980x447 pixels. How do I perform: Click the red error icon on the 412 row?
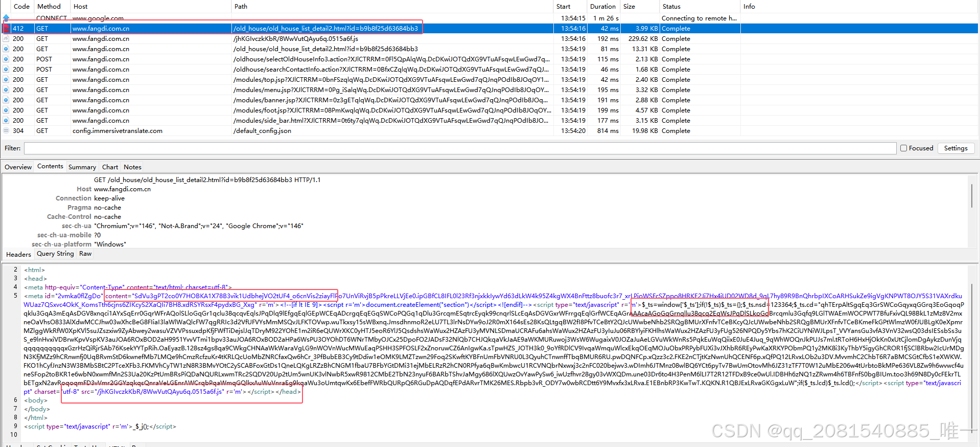click(6, 29)
